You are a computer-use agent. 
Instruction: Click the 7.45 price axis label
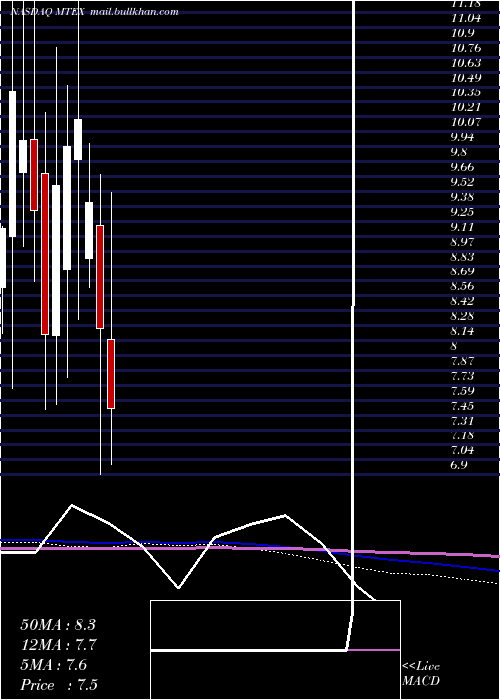462,406
